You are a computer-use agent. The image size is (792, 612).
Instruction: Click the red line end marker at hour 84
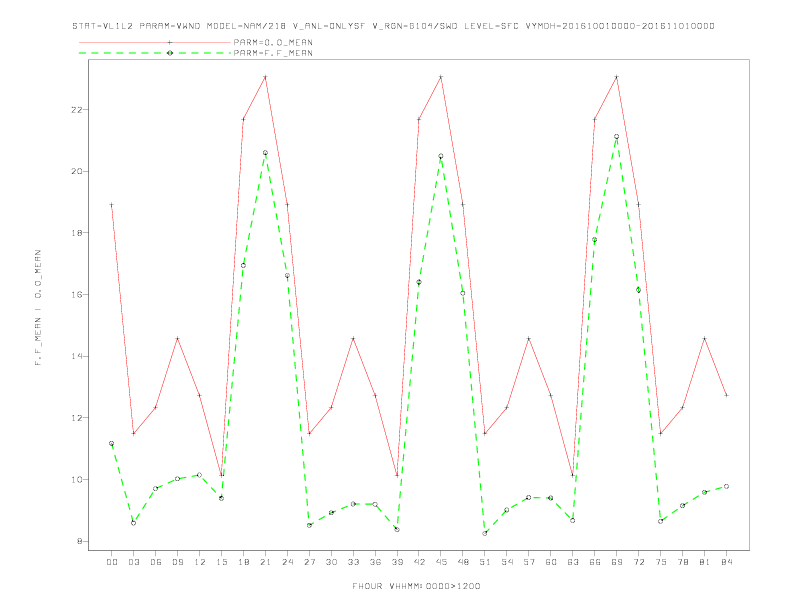pyautogui.click(x=726, y=395)
